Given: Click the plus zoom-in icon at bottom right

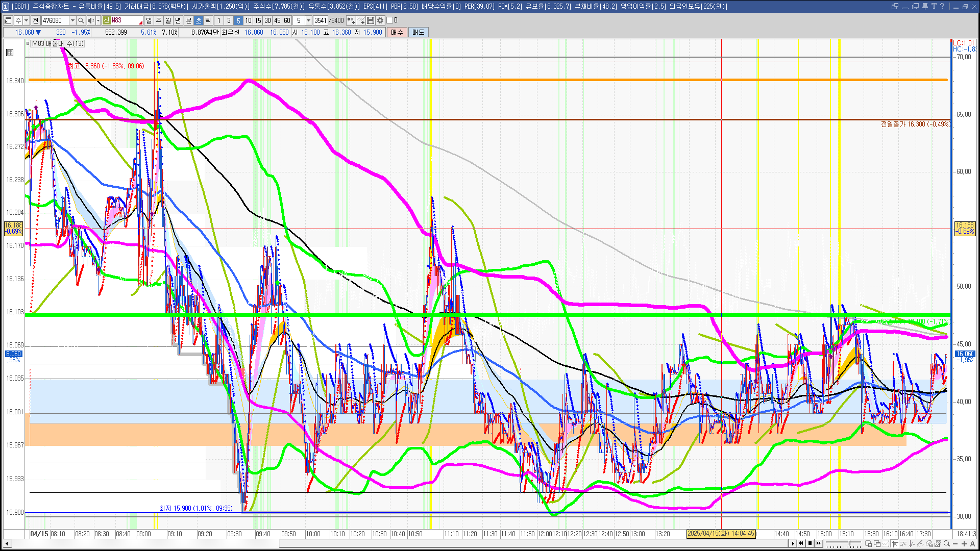Looking at the screenshot, I should coord(964,544).
